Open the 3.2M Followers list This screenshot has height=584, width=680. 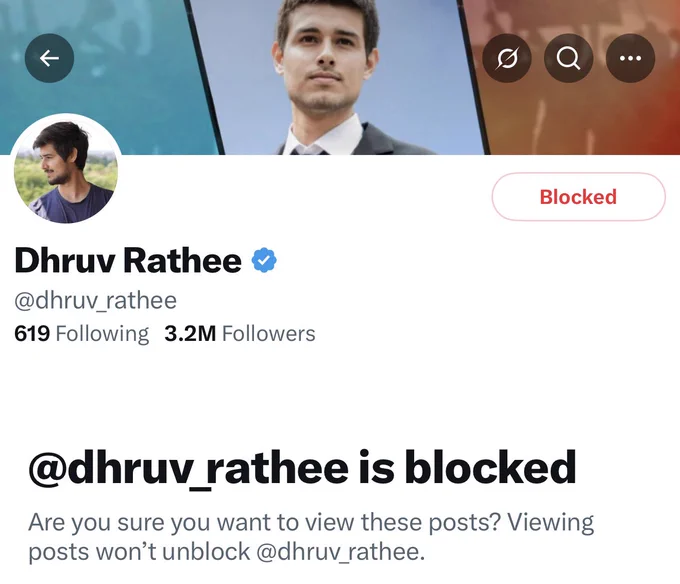tap(240, 333)
